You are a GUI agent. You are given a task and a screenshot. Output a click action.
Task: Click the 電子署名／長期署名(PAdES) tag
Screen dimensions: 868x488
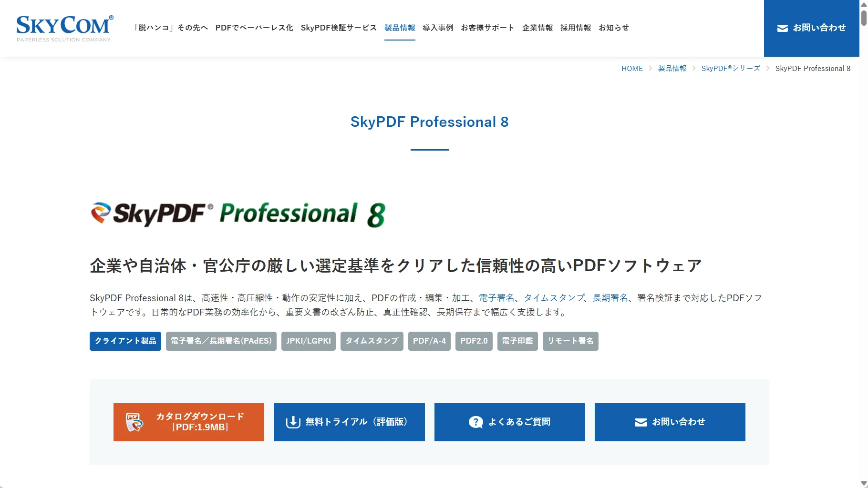[x=221, y=341]
